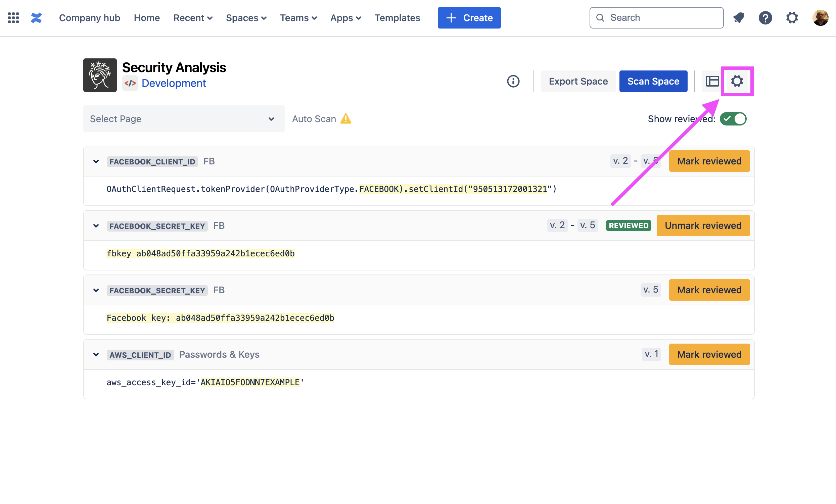The image size is (836, 504).
Task: Click Export Space button
Action: pos(578,81)
